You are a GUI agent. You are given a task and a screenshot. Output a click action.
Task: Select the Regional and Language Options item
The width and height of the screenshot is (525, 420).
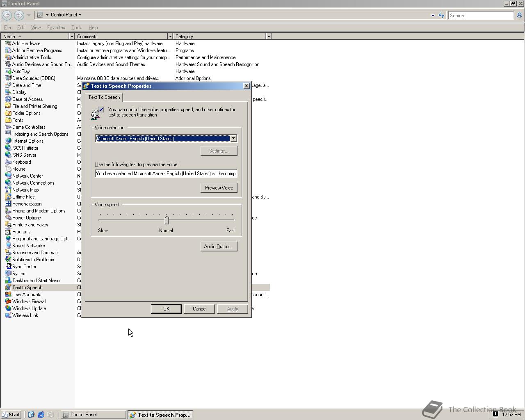[42, 239]
